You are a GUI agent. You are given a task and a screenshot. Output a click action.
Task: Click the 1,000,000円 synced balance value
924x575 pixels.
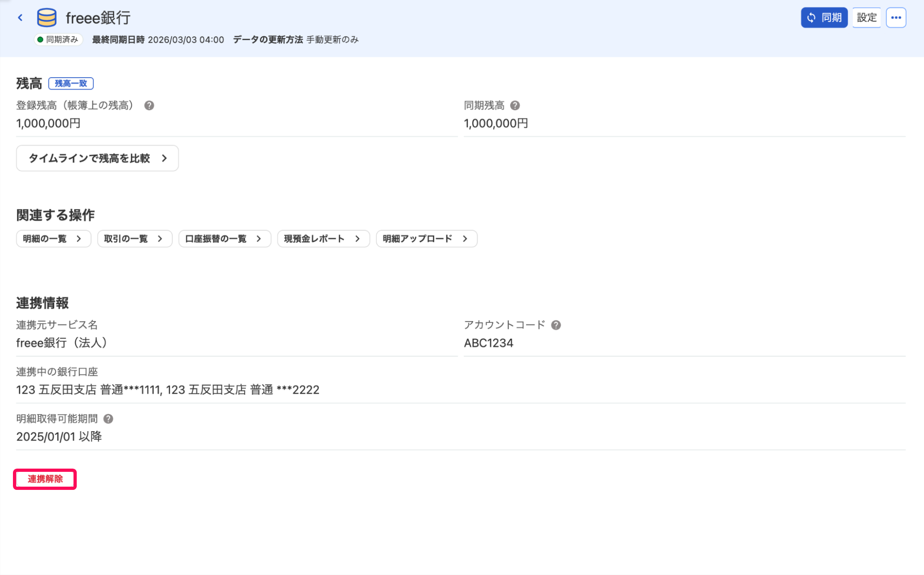[496, 124]
